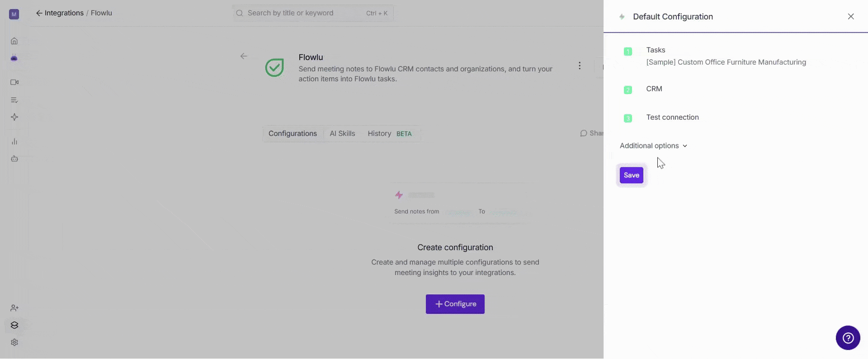Open Flowlu three-dot options menu
The image size is (868, 359).
(580, 66)
